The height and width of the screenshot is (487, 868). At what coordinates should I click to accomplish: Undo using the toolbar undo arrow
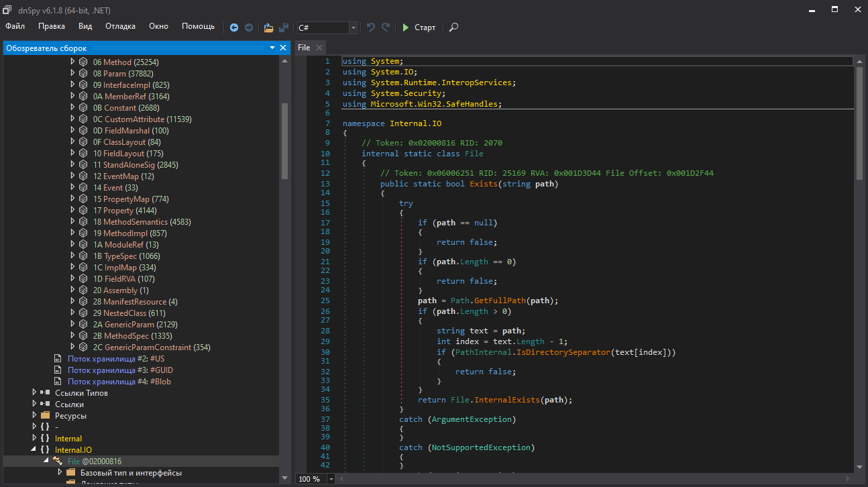coord(371,28)
